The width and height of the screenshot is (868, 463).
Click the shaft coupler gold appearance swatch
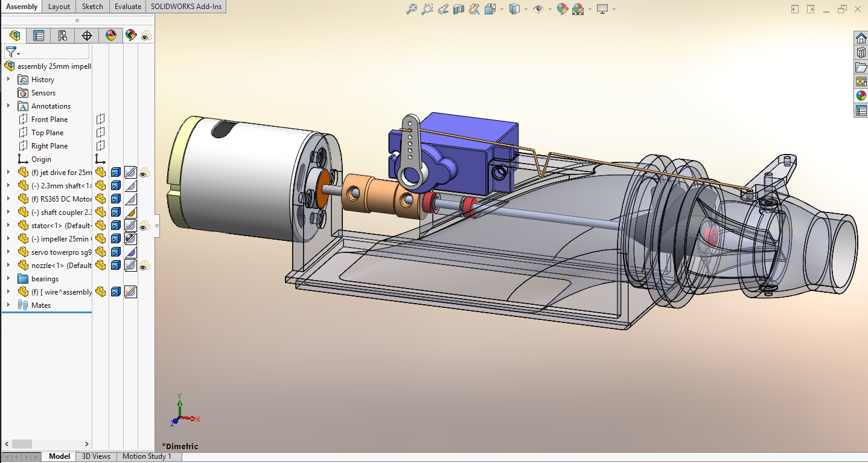130,212
